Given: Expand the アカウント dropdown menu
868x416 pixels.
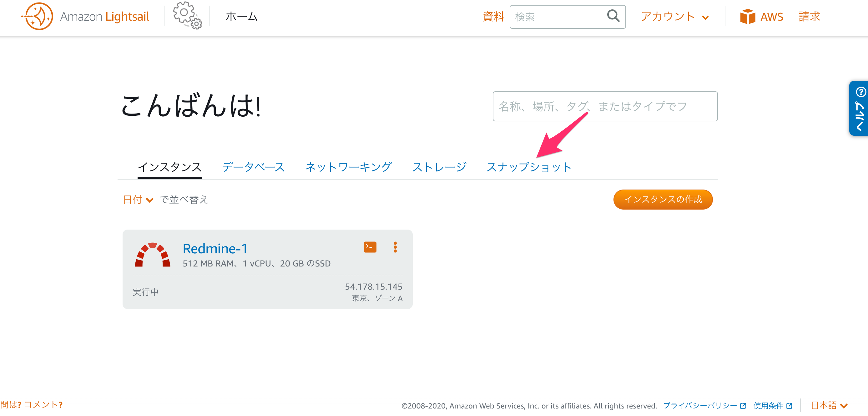Looking at the screenshot, I should point(674,17).
